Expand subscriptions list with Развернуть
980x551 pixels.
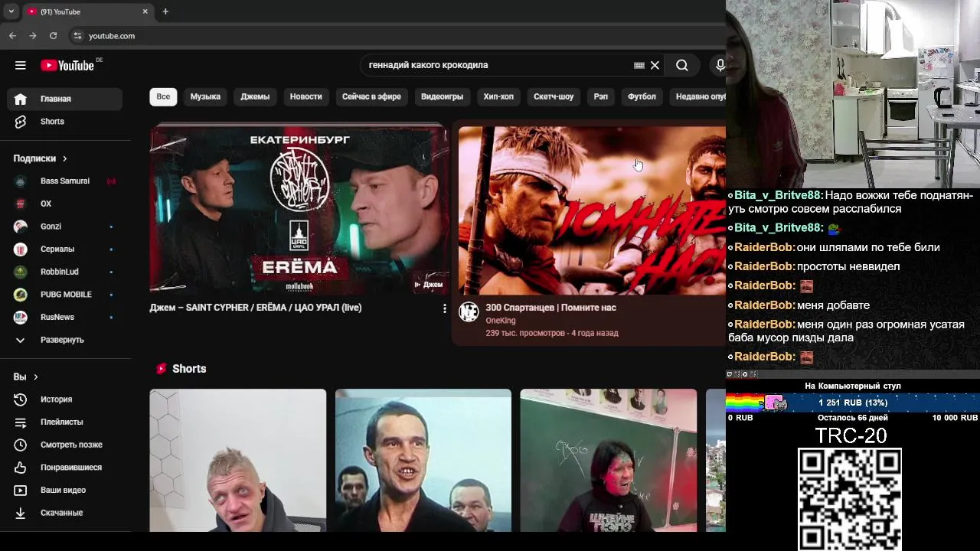pyautogui.click(x=65, y=340)
